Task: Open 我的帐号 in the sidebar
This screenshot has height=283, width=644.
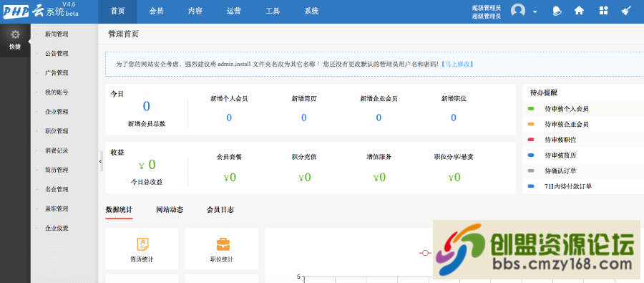Action: [x=57, y=92]
